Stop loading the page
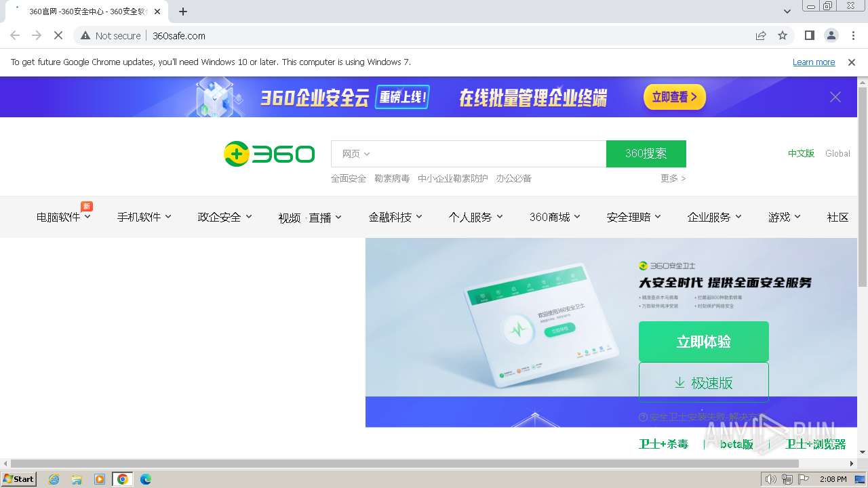868x488 pixels. click(58, 35)
